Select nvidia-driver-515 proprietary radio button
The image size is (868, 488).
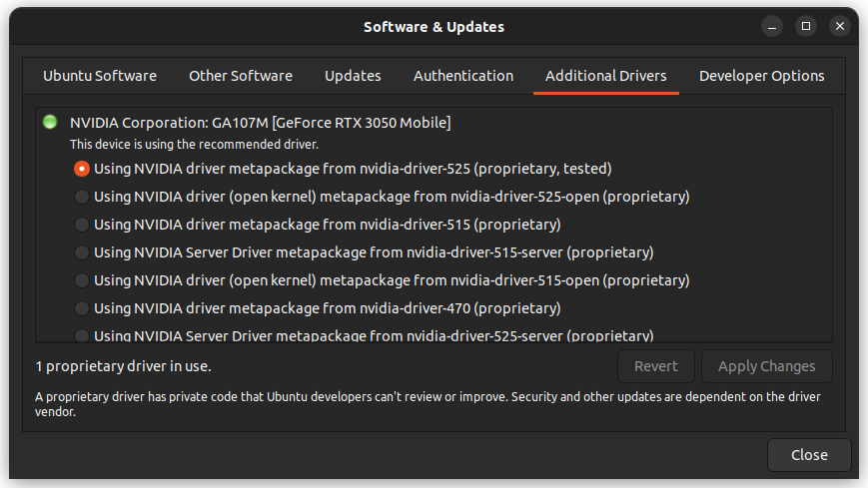coord(81,225)
